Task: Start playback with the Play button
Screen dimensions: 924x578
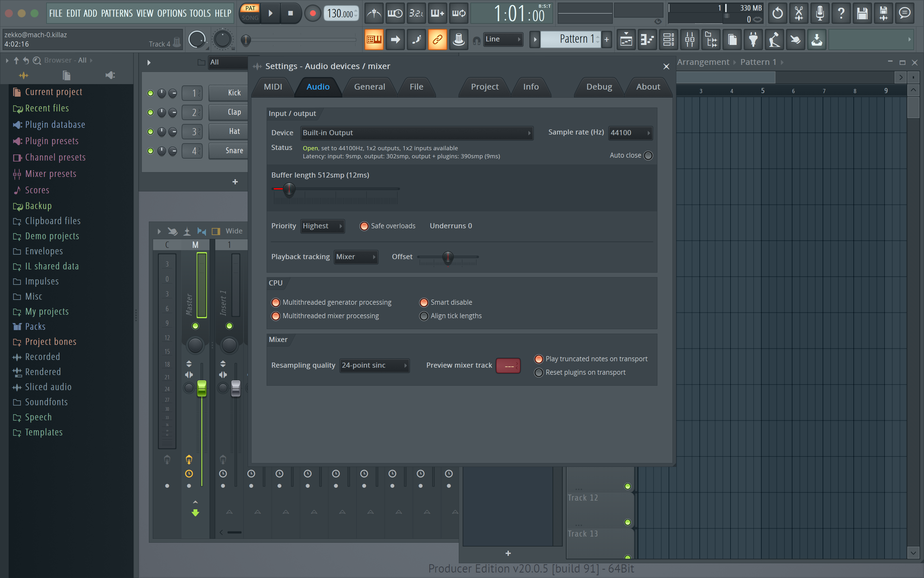Action: (270, 13)
